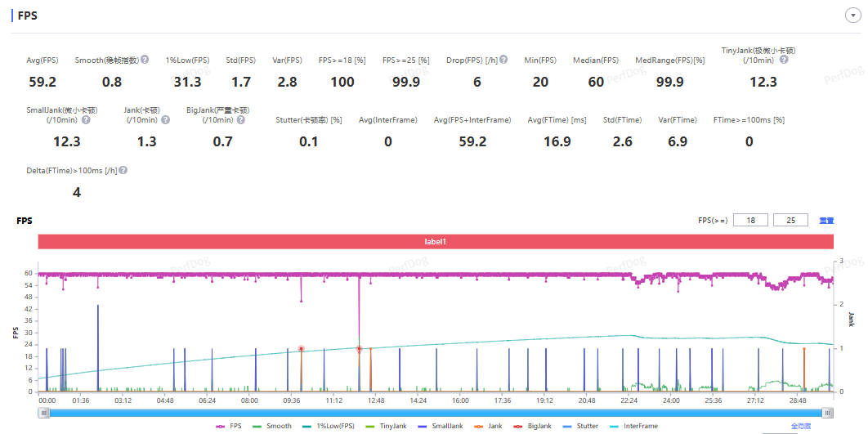Toggle the TinyJank legend entry

pos(385,427)
